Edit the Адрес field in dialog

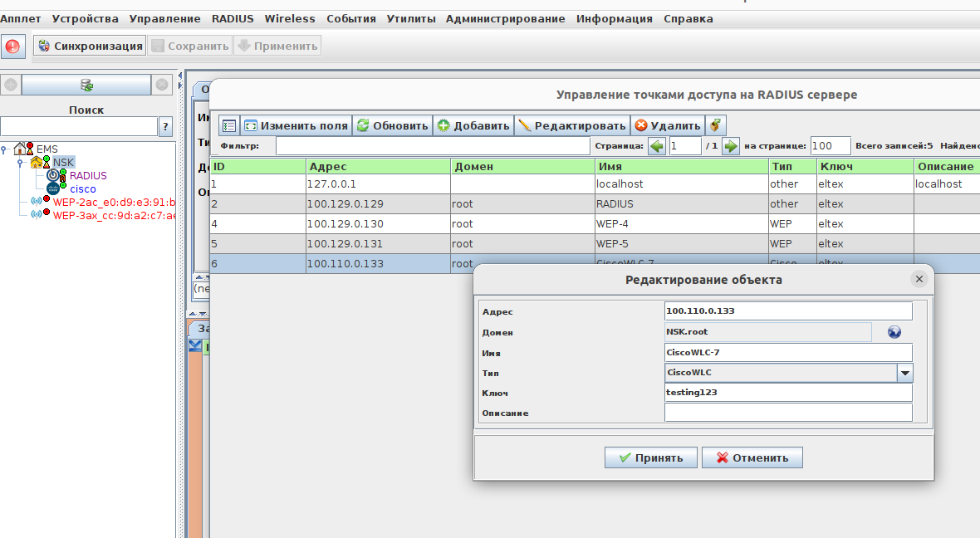click(788, 311)
